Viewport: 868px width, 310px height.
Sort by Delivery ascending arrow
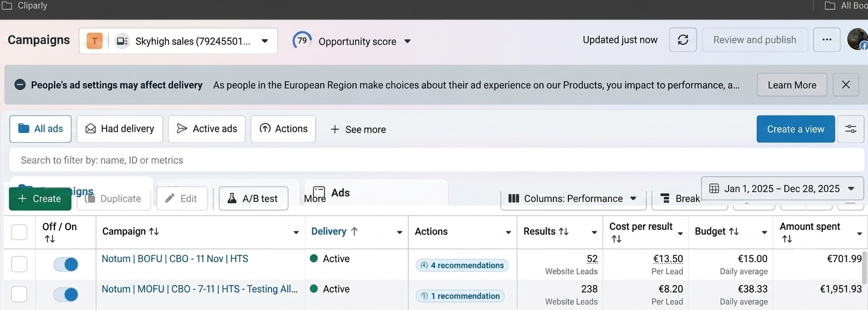[x=354, y=231]
